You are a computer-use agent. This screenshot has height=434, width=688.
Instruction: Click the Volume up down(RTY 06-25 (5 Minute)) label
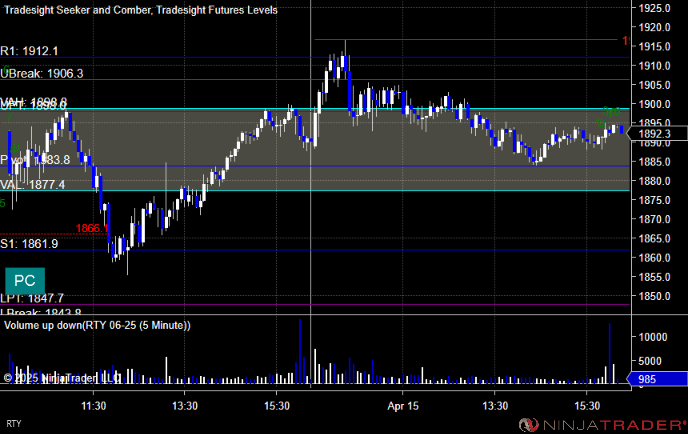97,325
